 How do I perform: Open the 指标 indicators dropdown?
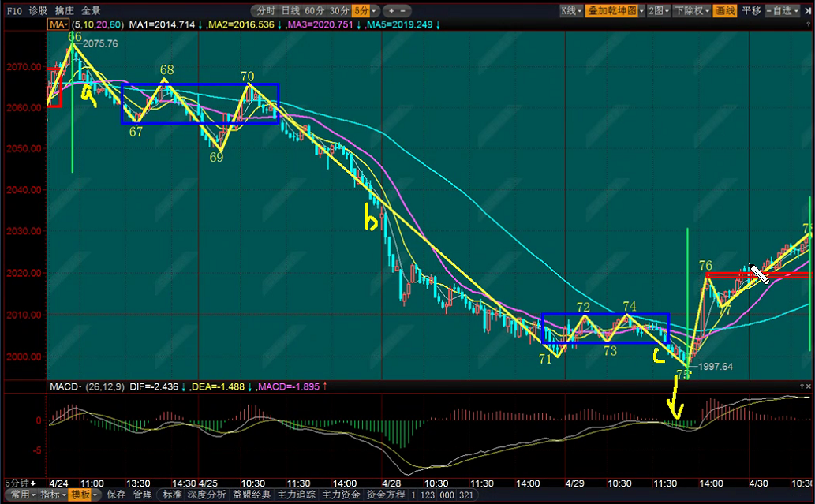click(x=53, y=495)
